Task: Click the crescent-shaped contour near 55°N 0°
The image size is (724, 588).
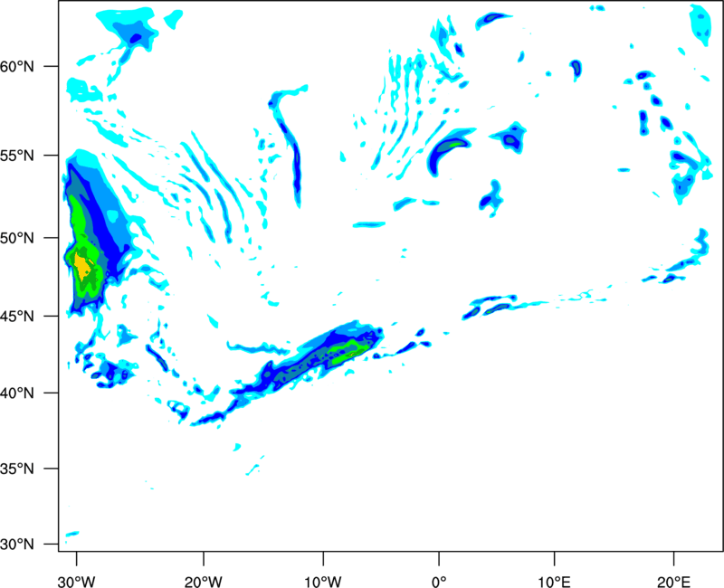Action: (445, 150)
